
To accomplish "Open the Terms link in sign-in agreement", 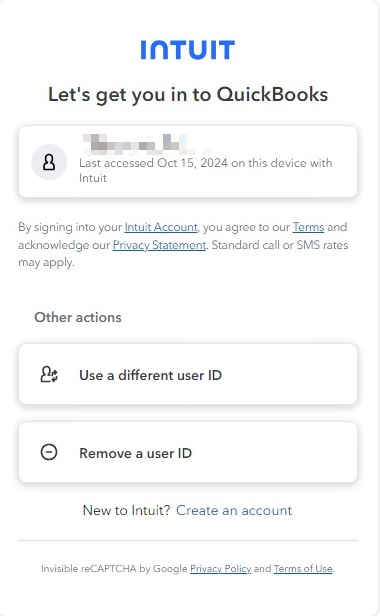I will click(308, 227).
